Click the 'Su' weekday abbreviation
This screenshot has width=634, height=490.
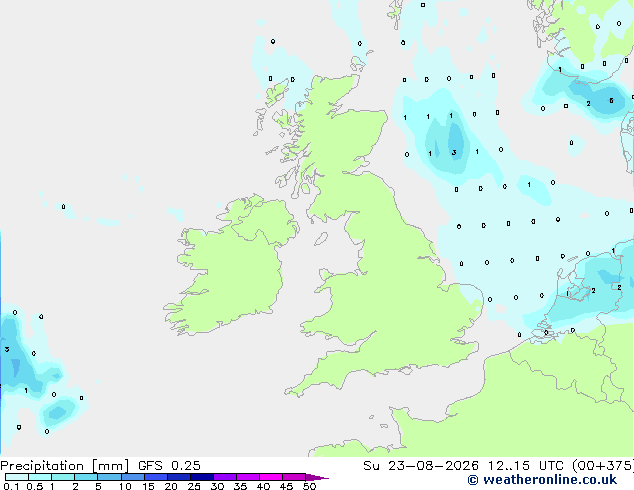(x=371, y=466)
